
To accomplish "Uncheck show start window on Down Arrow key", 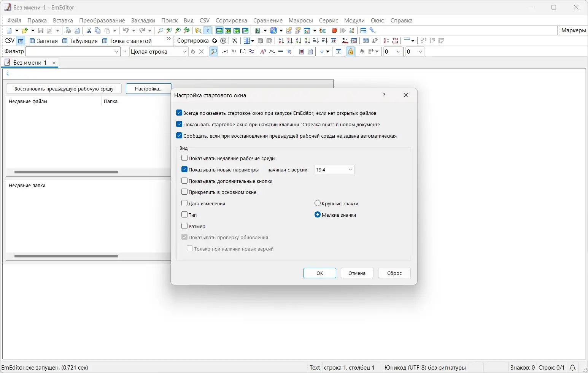I will point(179,124).
